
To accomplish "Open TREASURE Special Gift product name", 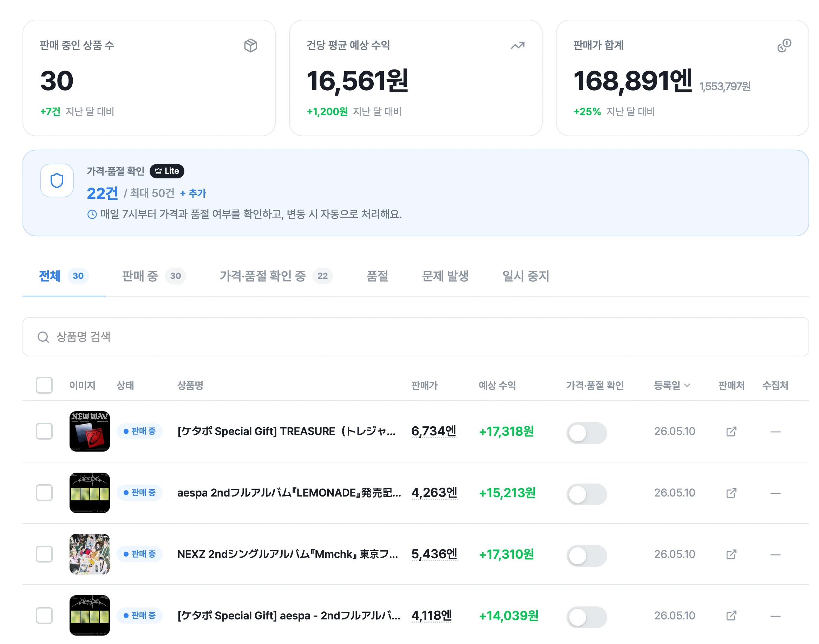I will [287, 431].
